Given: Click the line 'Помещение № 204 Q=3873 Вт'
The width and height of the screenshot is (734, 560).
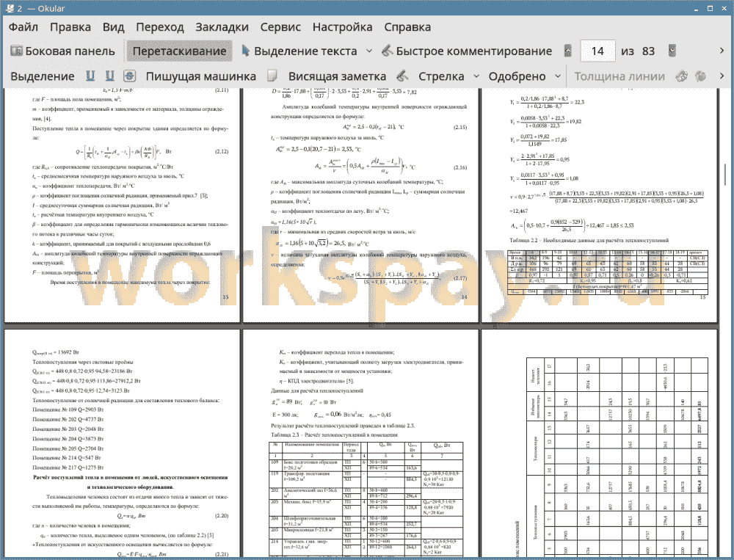Looking at the screenshot, I should [x=68, y=439].
